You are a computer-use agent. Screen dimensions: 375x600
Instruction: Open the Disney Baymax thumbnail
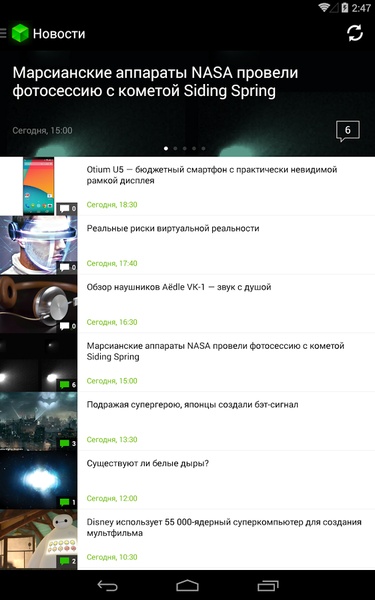39,539
